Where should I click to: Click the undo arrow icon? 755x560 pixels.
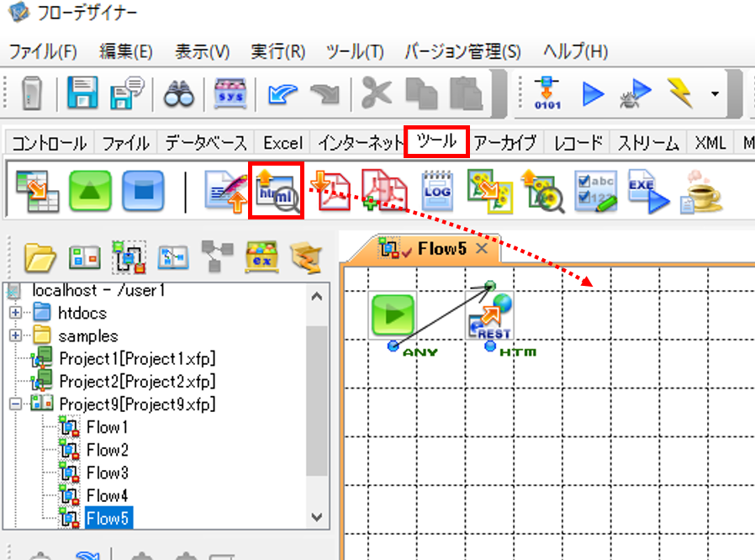[282, 93]
